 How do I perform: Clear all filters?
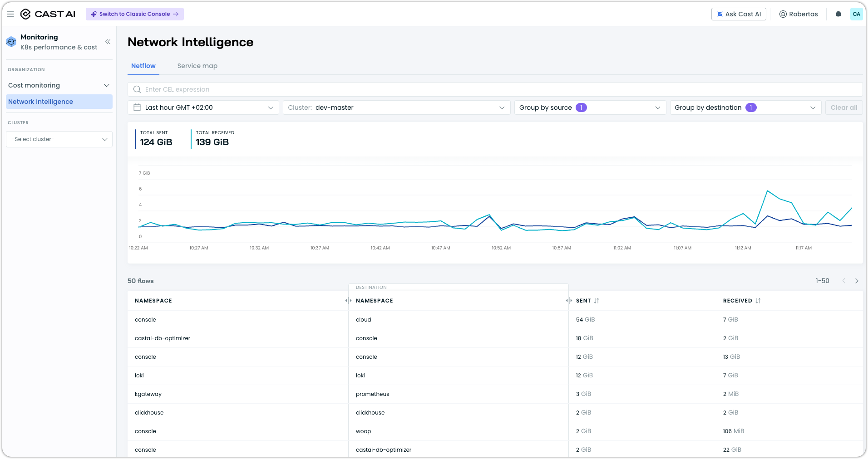click(x=844, y=107)
